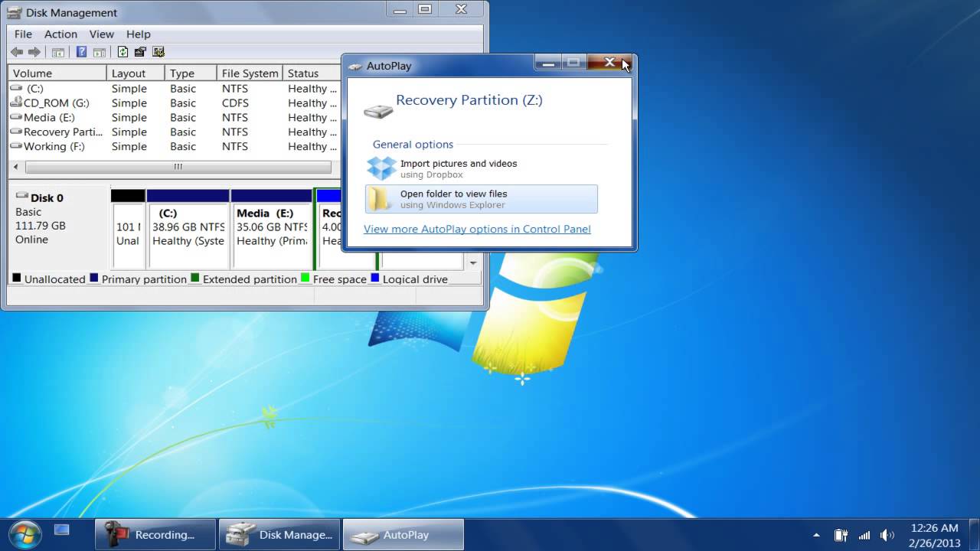Close the AutoPlay dialog
The height and width of the screenshot is (551, 980).
(610, 63)
